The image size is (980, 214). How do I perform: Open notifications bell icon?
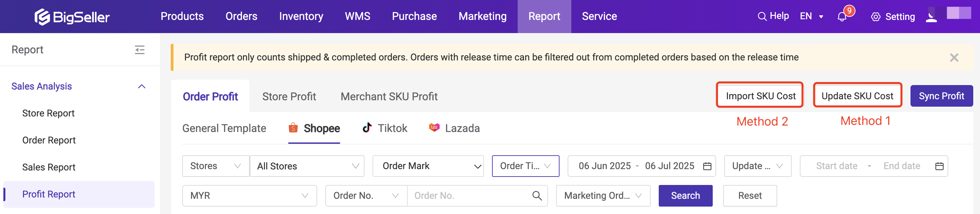coord(842,17)
